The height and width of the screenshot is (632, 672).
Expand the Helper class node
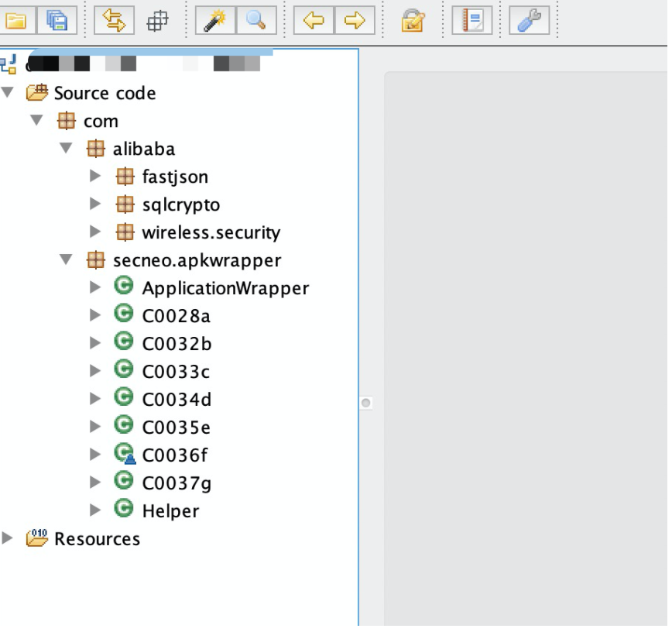(x=95, y=510)
